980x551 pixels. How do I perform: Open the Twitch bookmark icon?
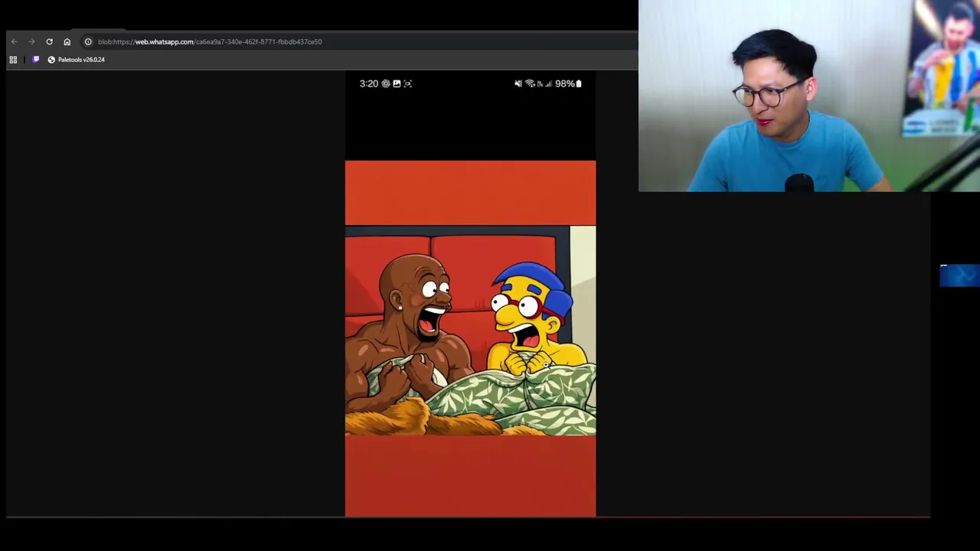36,60
